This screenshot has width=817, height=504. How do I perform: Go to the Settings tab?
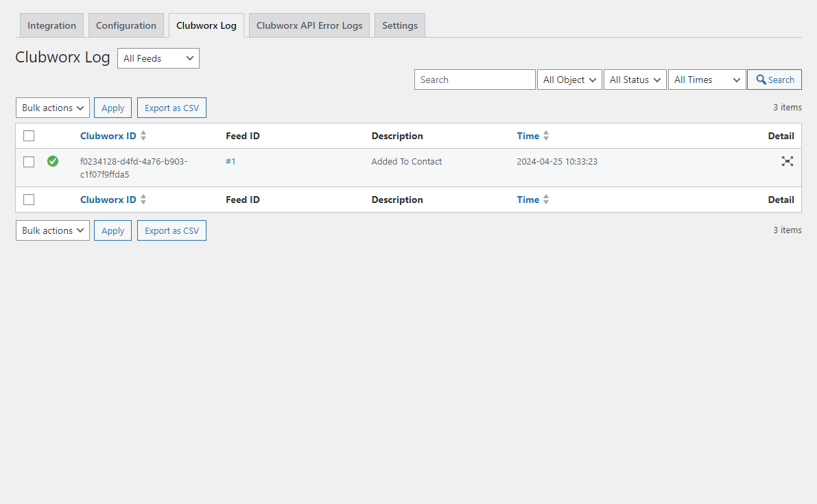click(400, 25)
